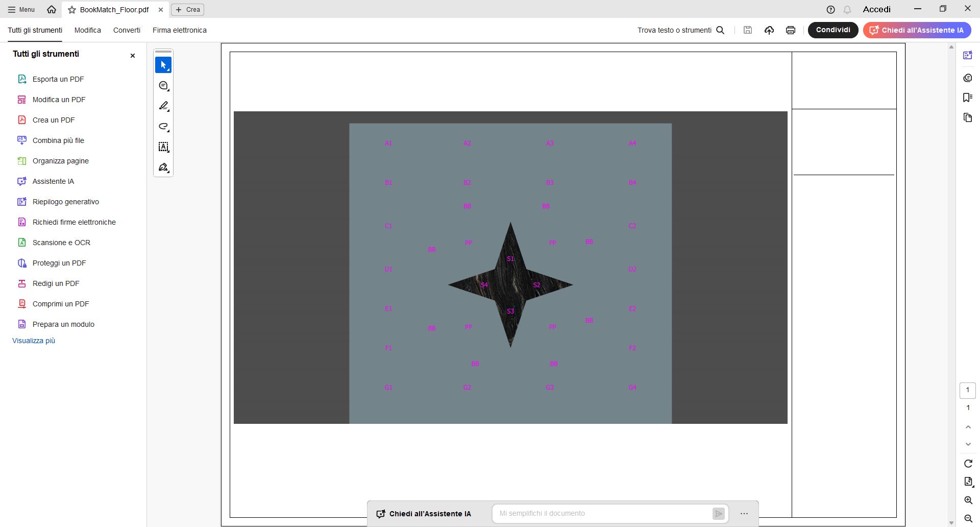This screenshot has width=980, height=527.
Task: Open the Modifica tab
Action: pyautogui.click(x=88, y=30)
